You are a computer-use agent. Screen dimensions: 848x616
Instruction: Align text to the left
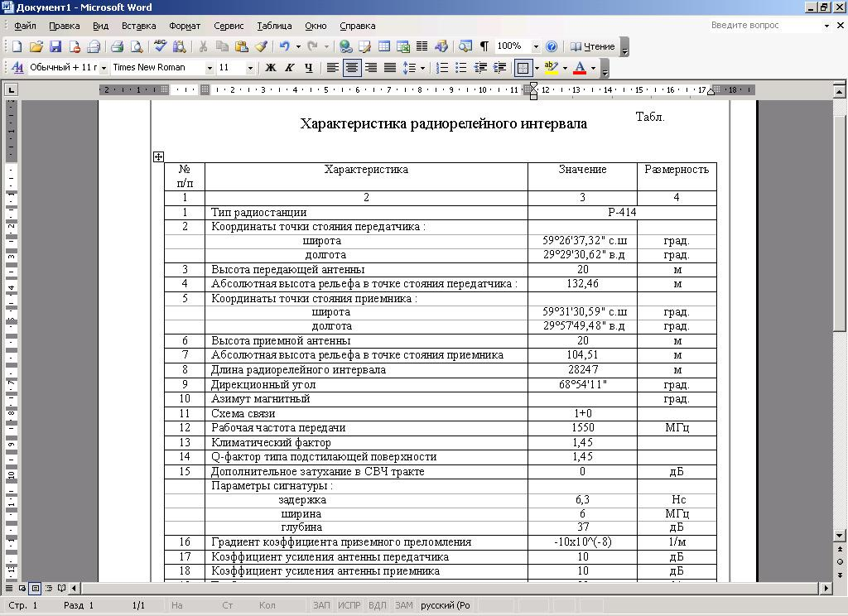pyautogui.click(x=333, y=68)
